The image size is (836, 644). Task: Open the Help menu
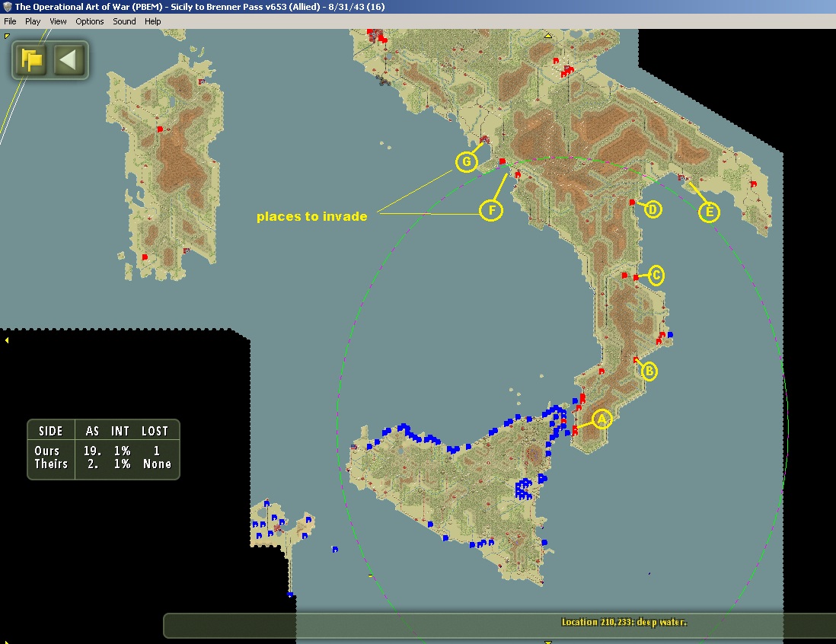coord(152,21)
